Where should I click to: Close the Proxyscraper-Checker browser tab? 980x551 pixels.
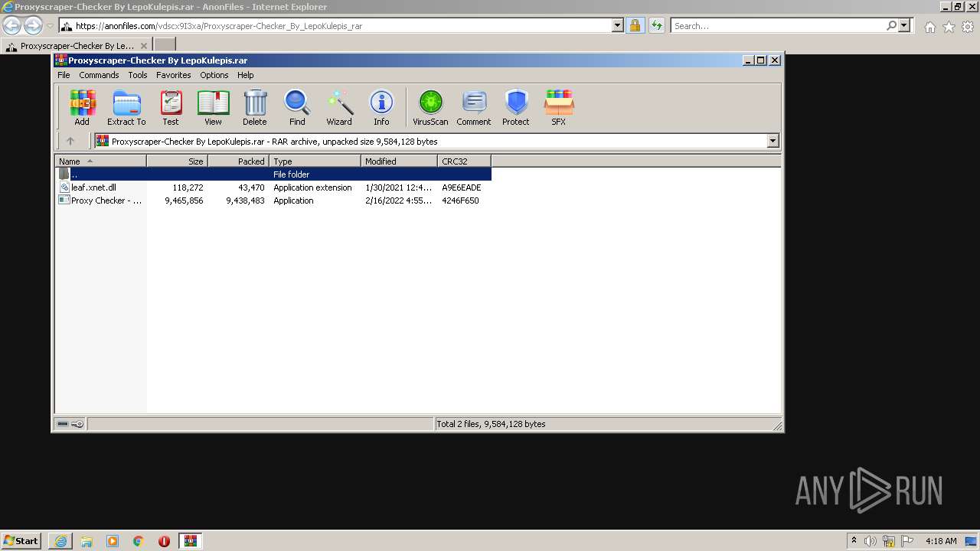[x=144, y=46]
